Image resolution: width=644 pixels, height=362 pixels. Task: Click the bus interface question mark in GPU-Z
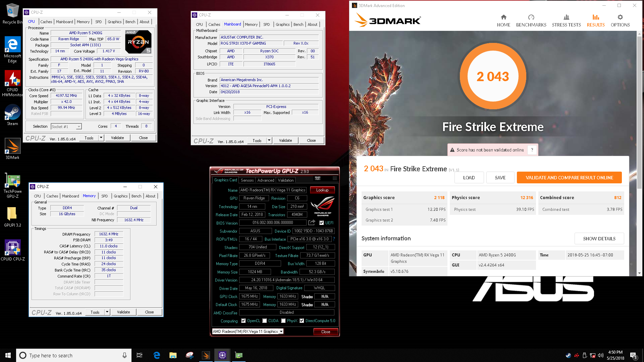point(334,239)
